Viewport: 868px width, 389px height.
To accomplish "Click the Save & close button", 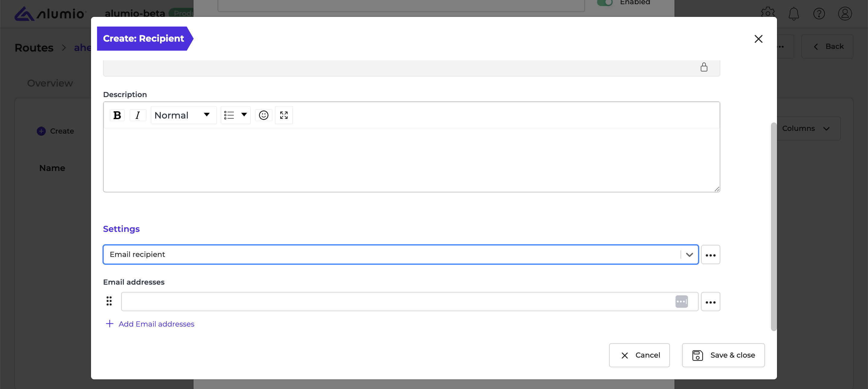I will point(723,355).
